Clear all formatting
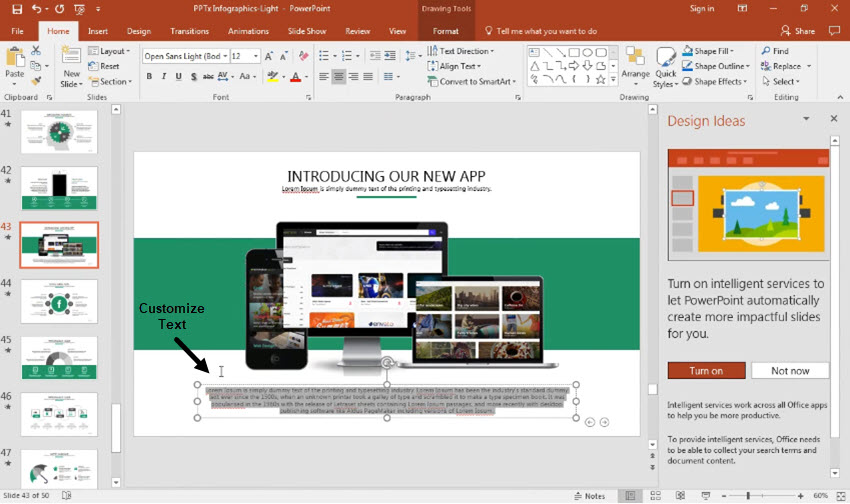Screen dimensions: 850x504 pyautogui.click(x=304, y=56)
